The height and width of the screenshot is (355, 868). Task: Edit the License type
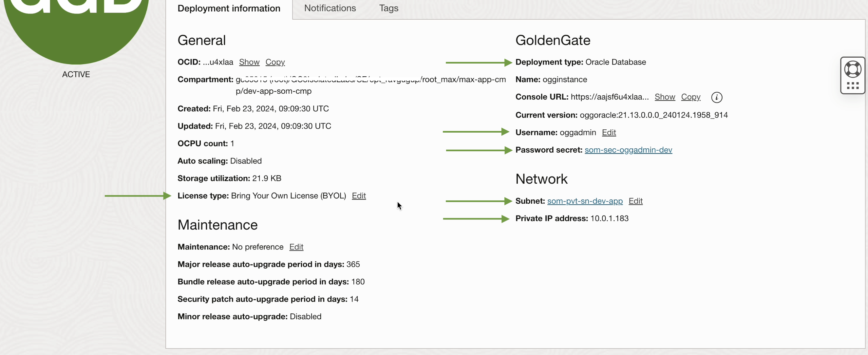coord(358,196)
